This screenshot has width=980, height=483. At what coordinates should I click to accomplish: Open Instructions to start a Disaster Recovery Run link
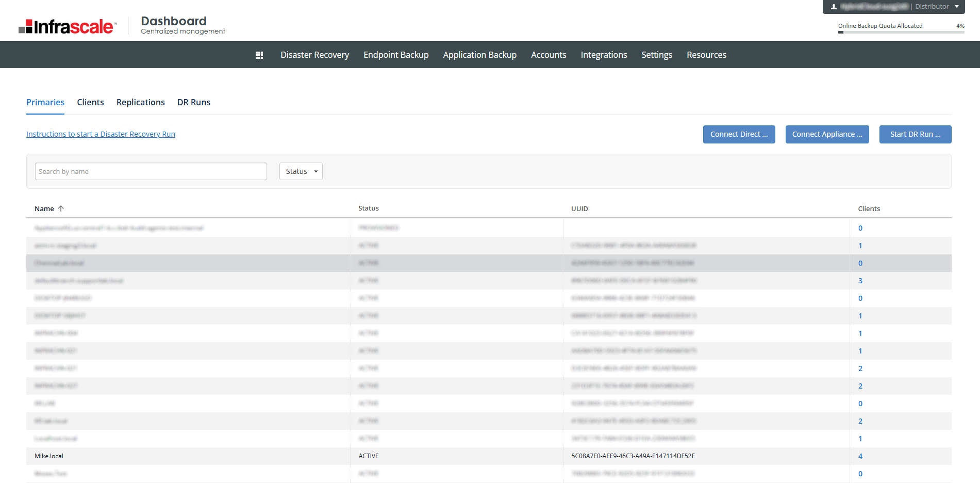coord(101,134)
